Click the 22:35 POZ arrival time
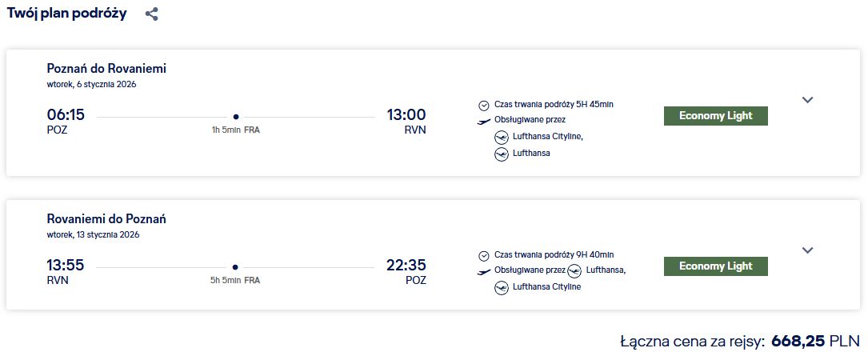Image resolution: width=868 pixels, height=352 pixels. [406, 265]
